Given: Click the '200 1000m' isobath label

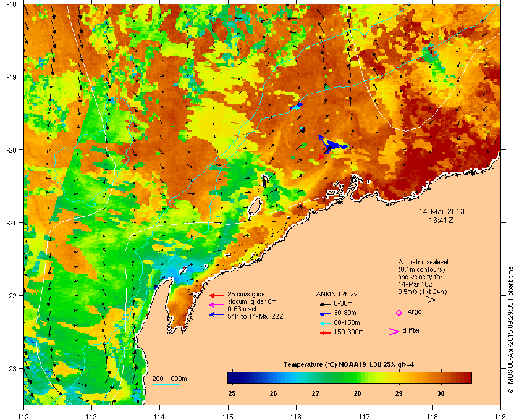Looking at the screenshot, I should (169, 379).
